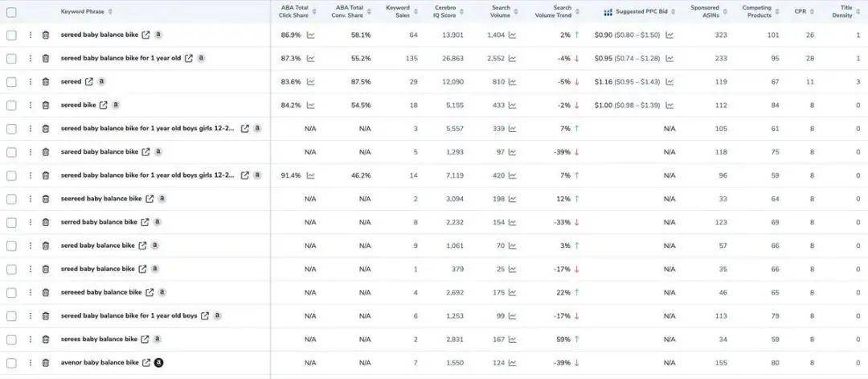868x379 pixels.
Task: Click the "serred baby balance bike" keyword text
Action: (x=99, y=223)
